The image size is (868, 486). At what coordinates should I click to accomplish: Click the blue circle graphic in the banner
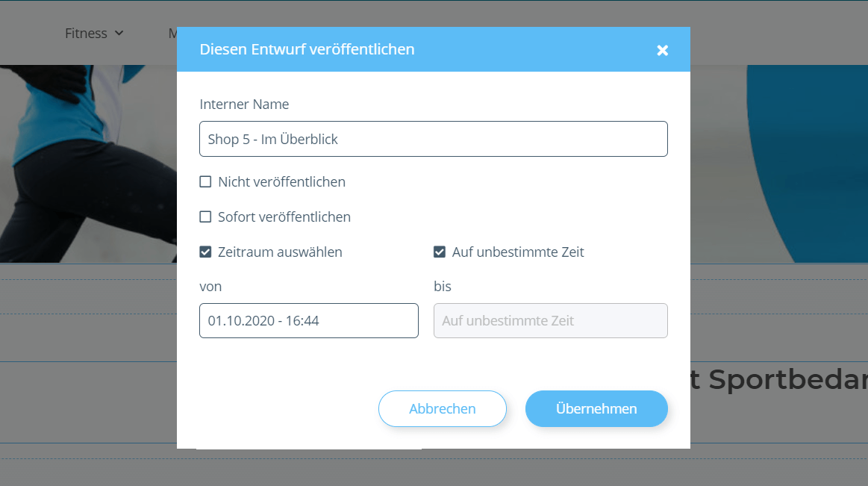point(806,164)
